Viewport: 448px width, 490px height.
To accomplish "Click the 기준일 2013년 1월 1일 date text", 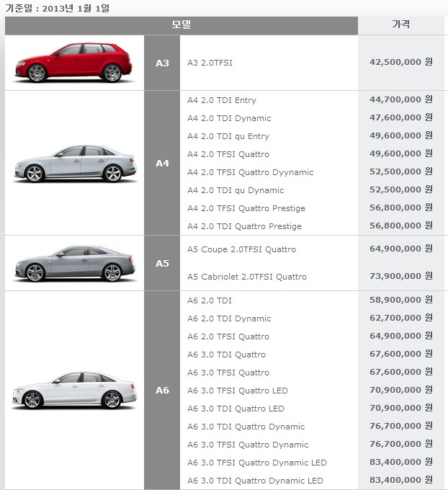I will click(58, 8).
